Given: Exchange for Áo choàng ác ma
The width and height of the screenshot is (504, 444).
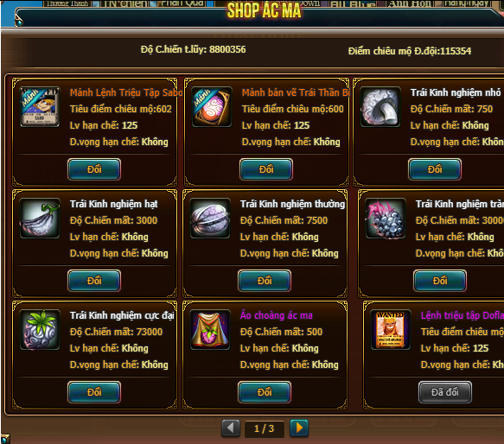Looking at the screenshot, I should [x=265, y=392].
